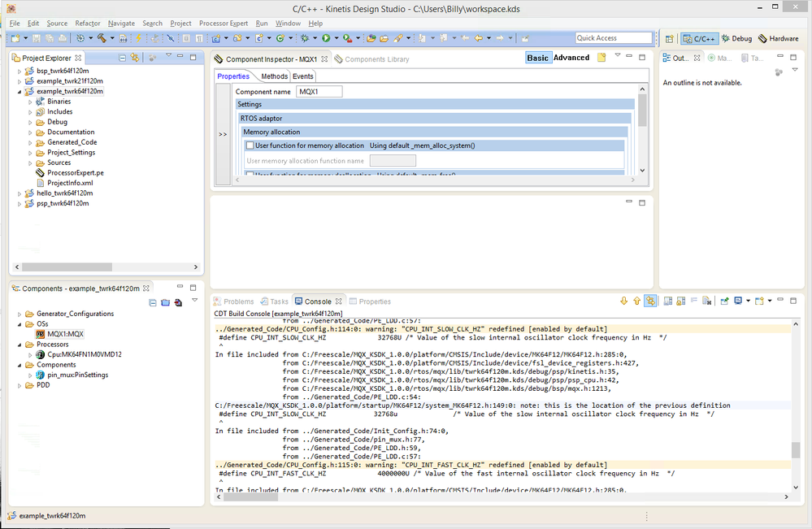Image resolution: width=812 pixels, height=529 pixels.
Task: Click the open folder icon in Components toolbar
Action: click(x=165, y=303)
